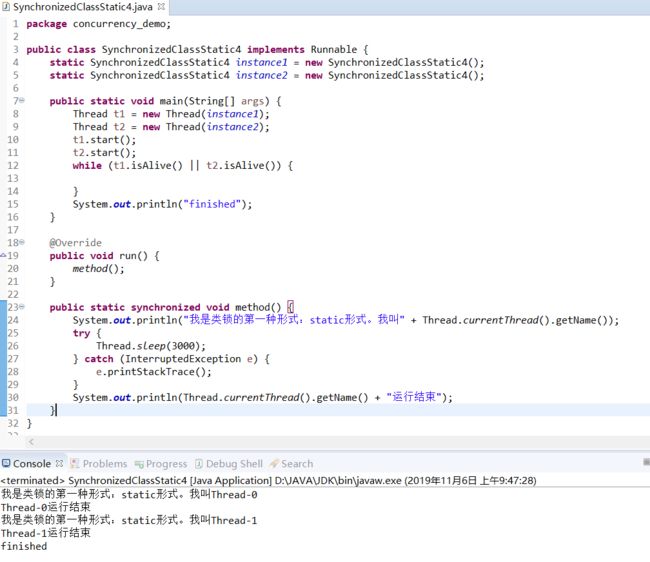Click the Console view icon
The width and height of the screenshot is (650, 562).
6,463
